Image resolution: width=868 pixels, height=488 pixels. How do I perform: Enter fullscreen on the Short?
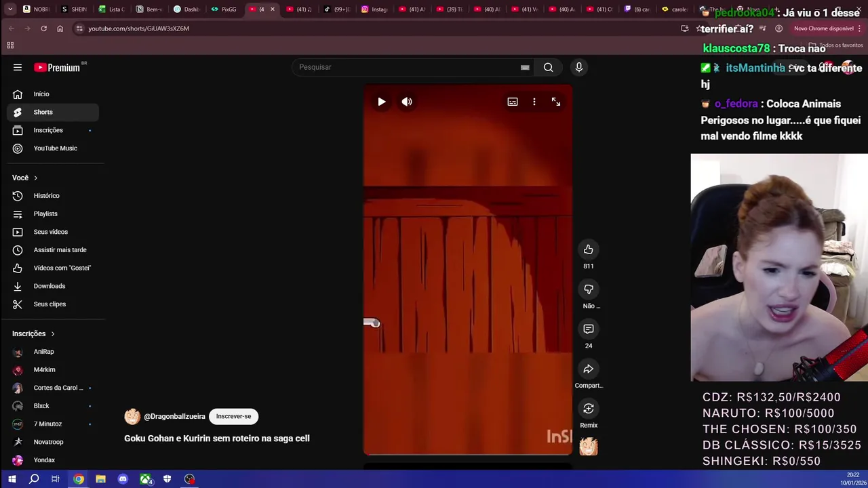point(556,102)
